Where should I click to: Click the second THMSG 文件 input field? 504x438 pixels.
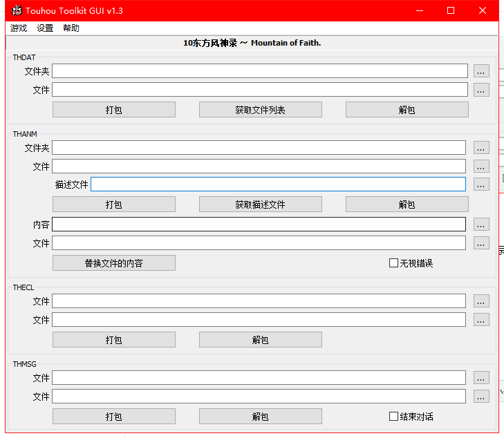(x=259, y=397)
